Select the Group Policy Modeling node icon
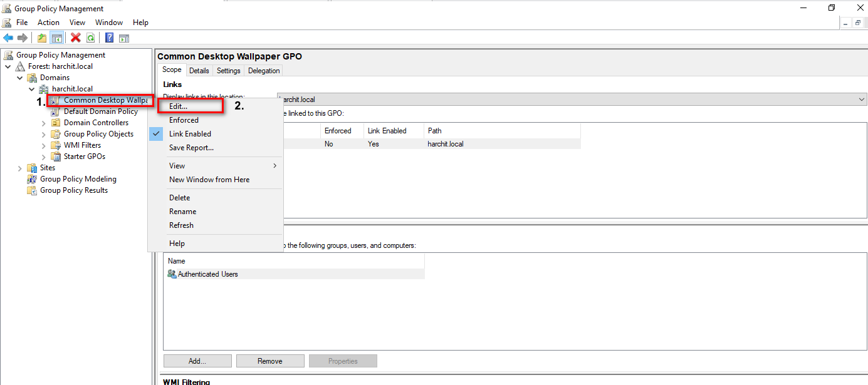This screenshot has width=868, height=385. click(32, 179)
